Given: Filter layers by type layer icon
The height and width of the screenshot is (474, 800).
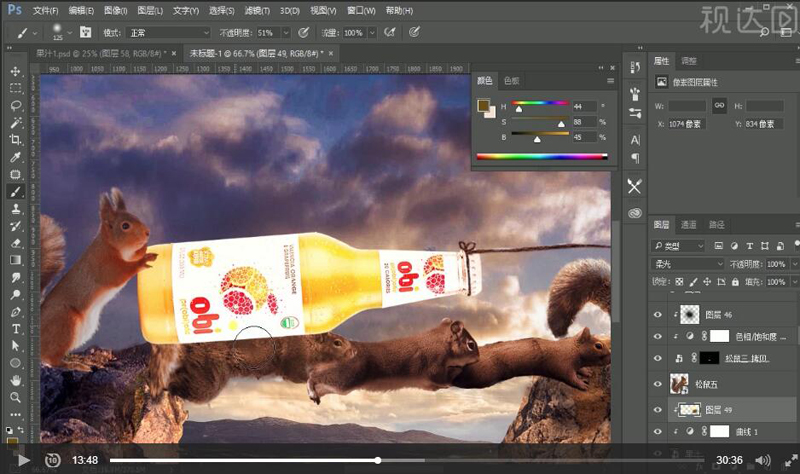Looking at the screenshot, I should tap(749, 246).
